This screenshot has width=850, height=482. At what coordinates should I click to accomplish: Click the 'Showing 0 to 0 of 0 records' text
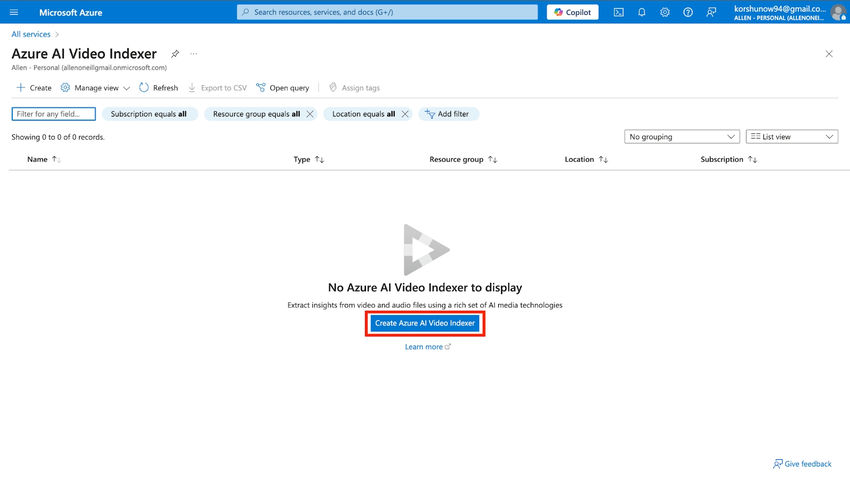pyautogui.click(x=58, y=137)
